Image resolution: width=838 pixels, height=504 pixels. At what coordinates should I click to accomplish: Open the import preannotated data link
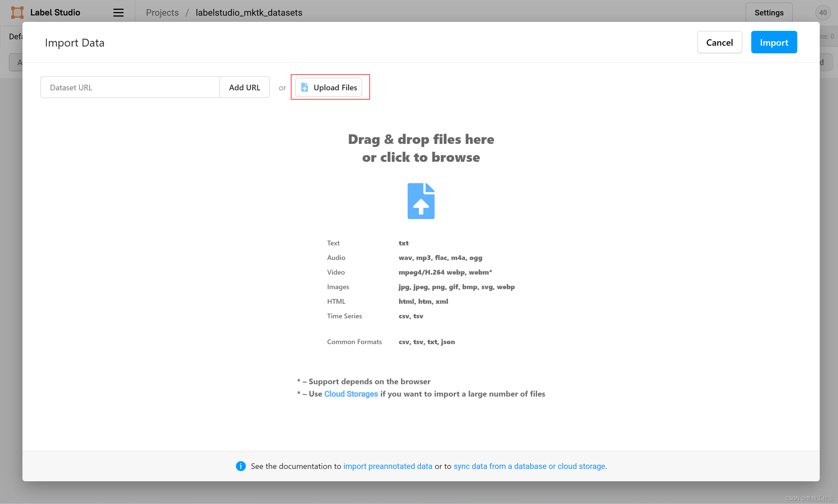(x=387, y=466)
